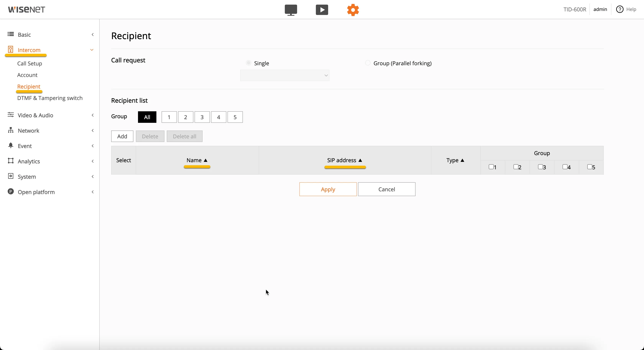Viewport: 644px width, 350px height.
Task: Open the Single recipient dropdown
Action: (x=285, y=76)
